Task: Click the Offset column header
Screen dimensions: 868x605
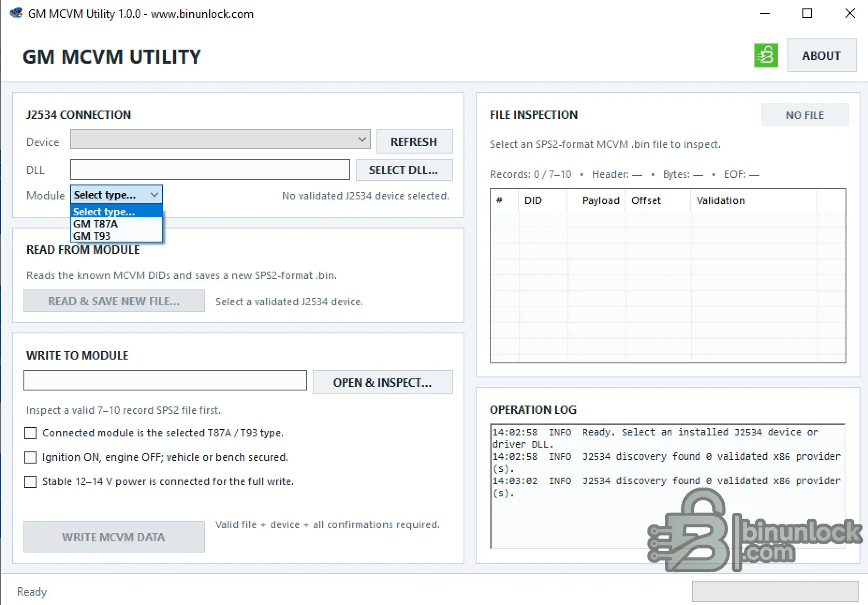Action: [x=658, y=200]
